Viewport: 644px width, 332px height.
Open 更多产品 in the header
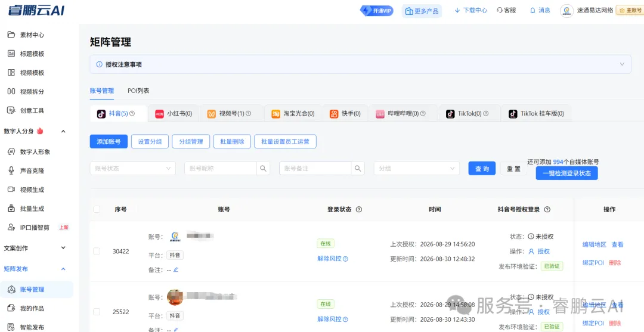[422, 11]
